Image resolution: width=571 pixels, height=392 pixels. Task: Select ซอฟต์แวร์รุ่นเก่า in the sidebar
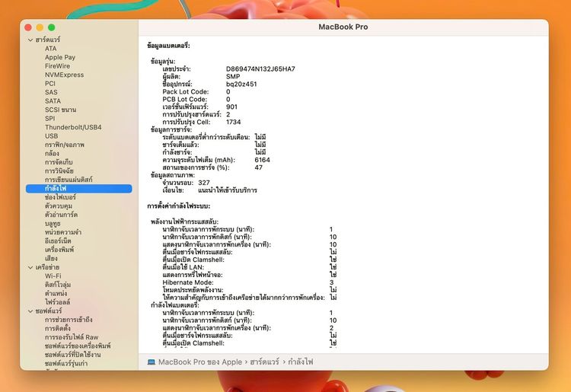(66, 363)
